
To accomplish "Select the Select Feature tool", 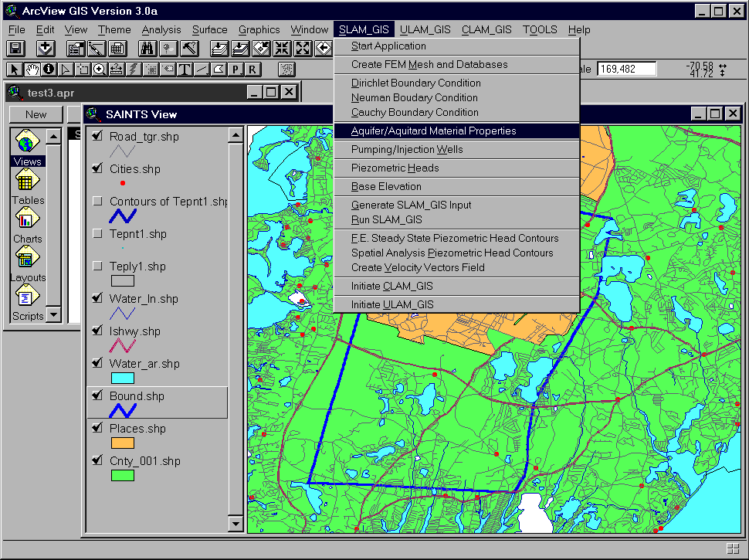I will click(83, 70).
